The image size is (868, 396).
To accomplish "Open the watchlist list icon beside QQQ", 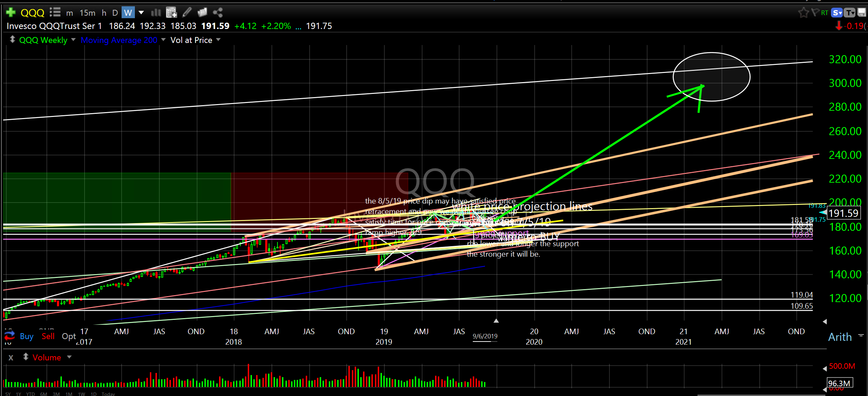I will 55,13.
